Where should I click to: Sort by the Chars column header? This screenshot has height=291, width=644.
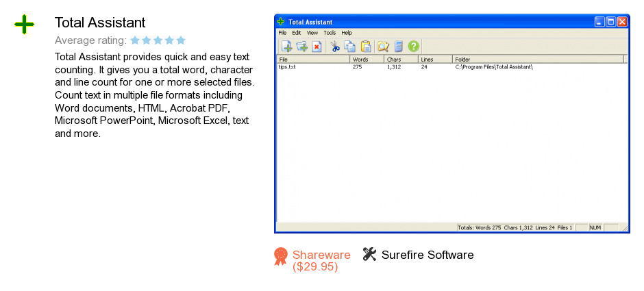[x=401, y=60]
